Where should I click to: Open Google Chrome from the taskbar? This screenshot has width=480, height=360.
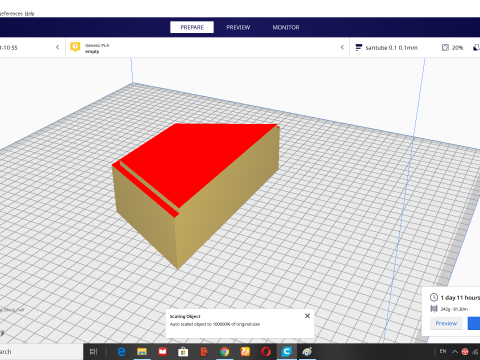(x=225, y=351)
